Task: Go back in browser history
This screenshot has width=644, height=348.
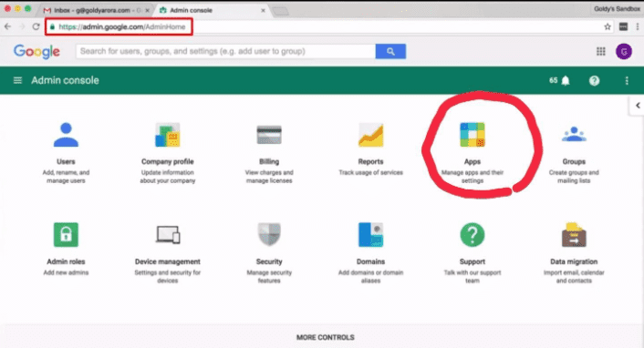Action: coord(8,26)
